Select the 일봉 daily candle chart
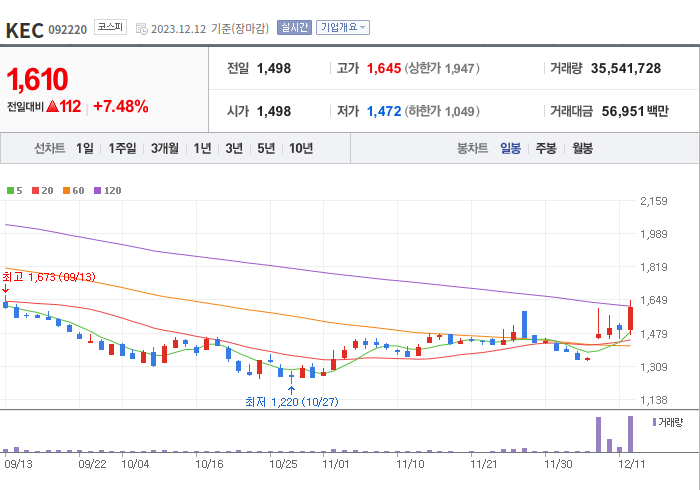The width and height of the screenshot is (700, 490). coord(510,148)
